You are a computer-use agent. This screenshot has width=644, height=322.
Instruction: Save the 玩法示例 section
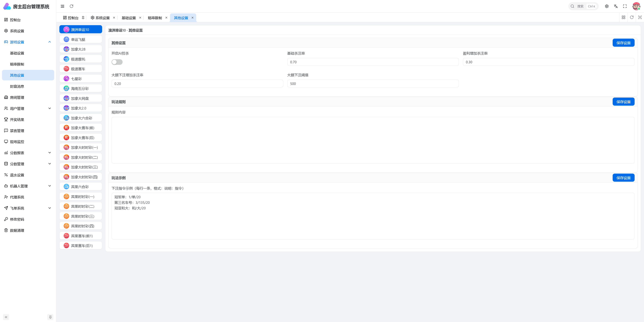[x=623, y=178]
